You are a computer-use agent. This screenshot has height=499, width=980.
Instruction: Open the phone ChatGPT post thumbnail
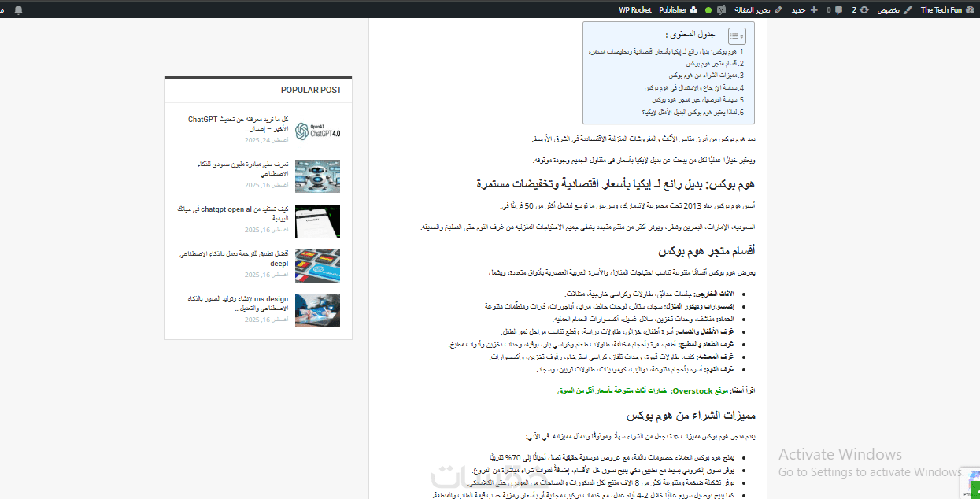tap(318, 221)
